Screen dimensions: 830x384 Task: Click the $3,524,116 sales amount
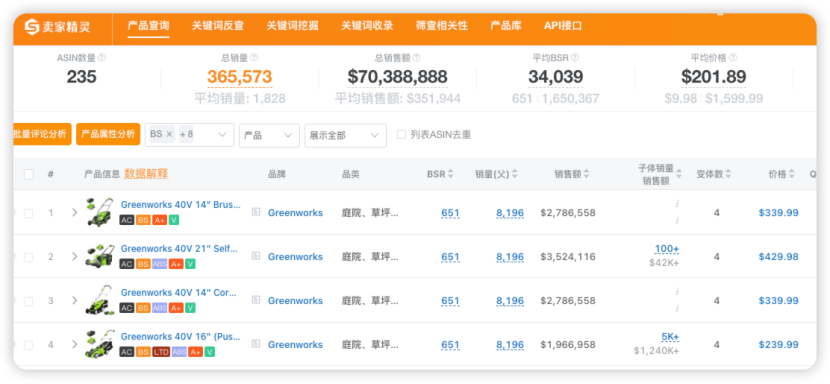(568, 257)
